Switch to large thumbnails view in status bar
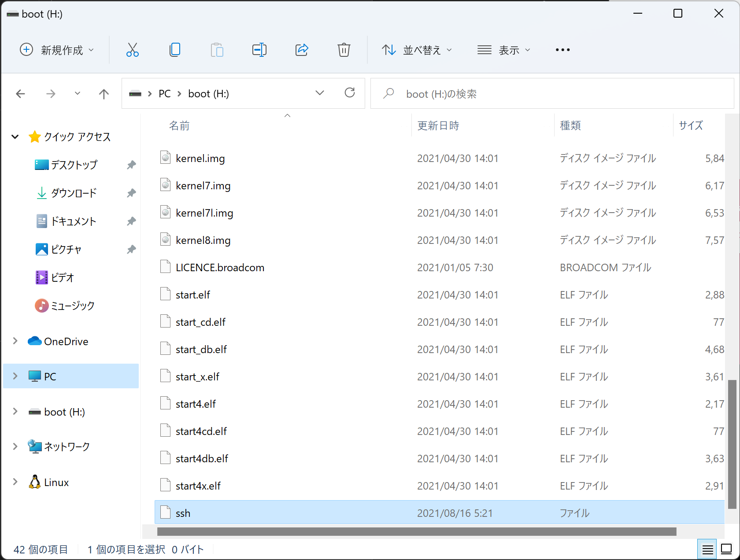The image size is (740, 560). (726, 549)
